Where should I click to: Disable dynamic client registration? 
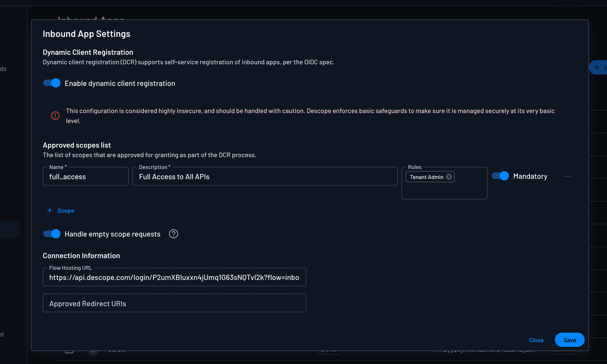51,83
